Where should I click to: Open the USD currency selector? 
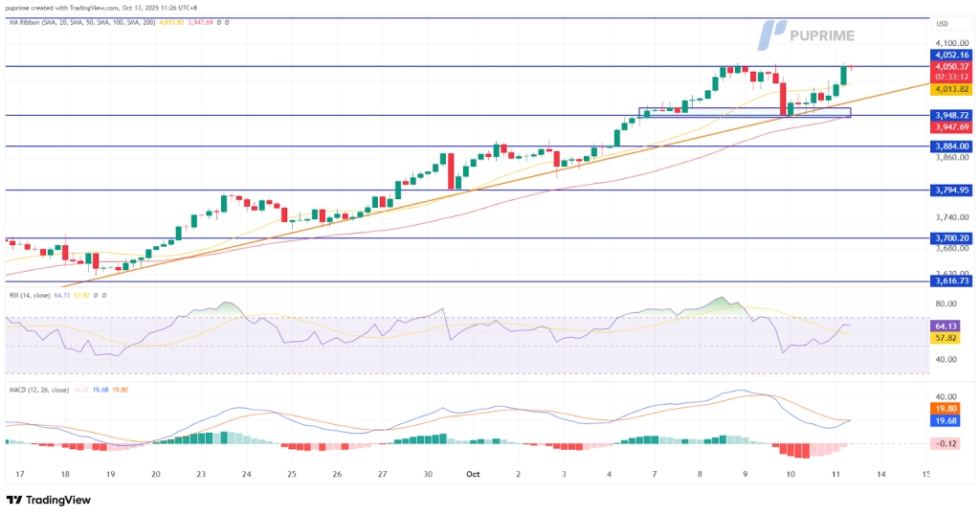pos(941,24)
